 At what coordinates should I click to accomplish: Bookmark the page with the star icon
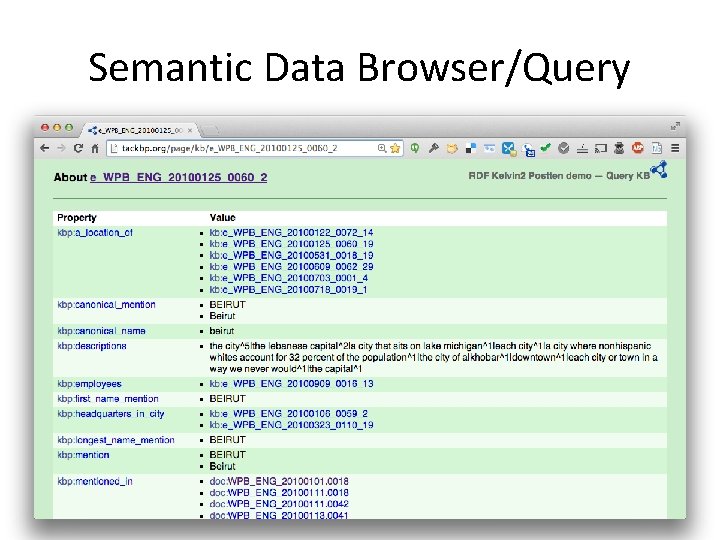[395, 148]
